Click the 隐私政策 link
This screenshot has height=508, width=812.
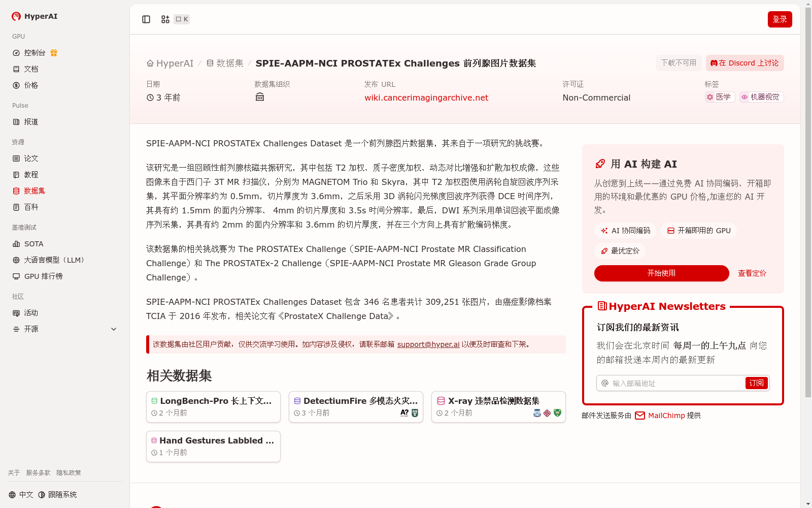pos(69,473)
